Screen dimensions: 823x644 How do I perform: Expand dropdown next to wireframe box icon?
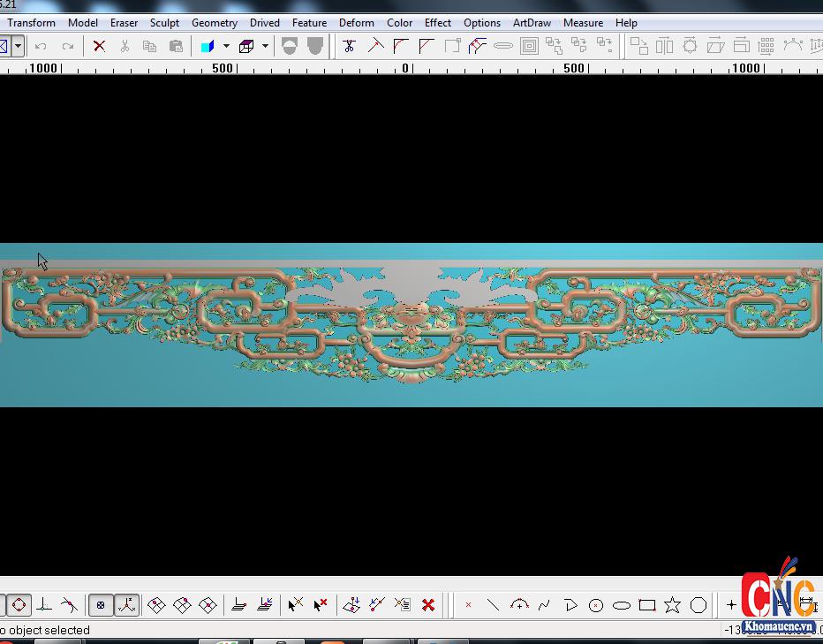265,46
